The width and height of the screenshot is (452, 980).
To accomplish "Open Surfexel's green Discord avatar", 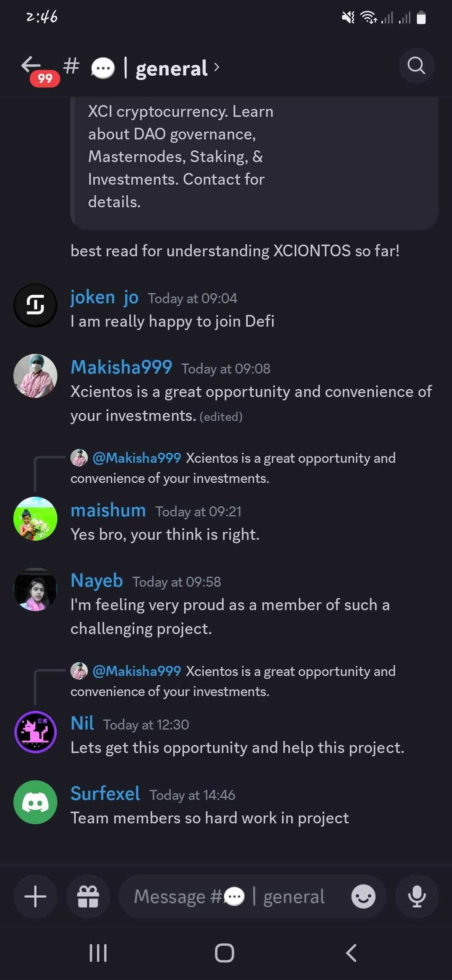I will click(36, 802).
